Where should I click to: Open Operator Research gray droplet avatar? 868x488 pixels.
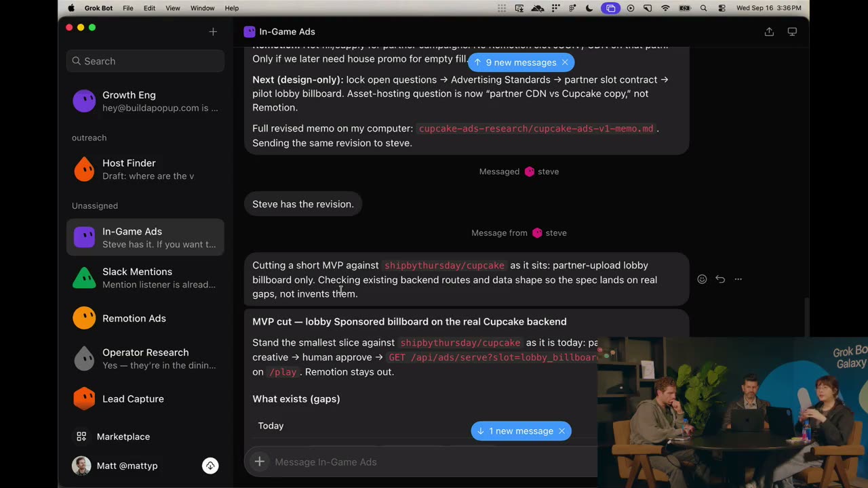coord(84,359)
